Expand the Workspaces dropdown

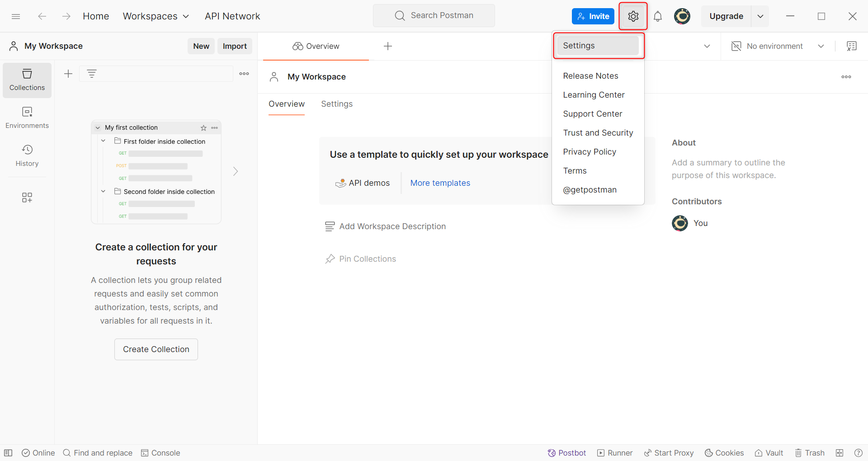(x=156, y=16)
